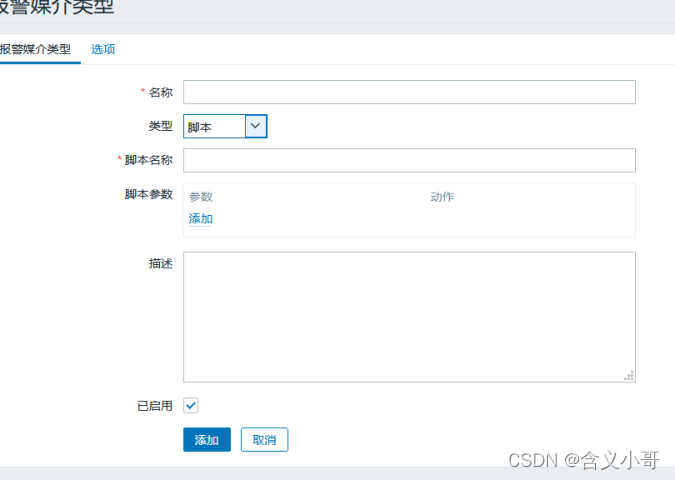This screenshot has height=480, width=675.
Task: Click the 描述 textarea resize handle
Action: pos(629,376)
